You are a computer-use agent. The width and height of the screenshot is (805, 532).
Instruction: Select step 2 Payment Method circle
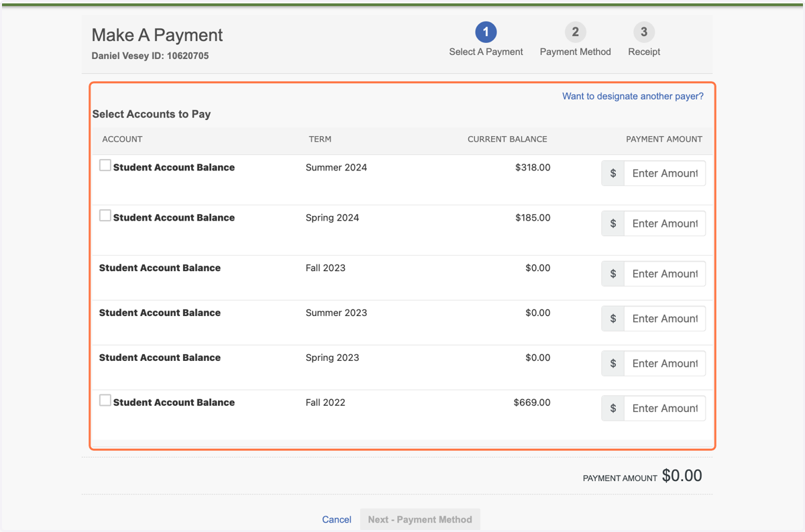(x=575, y=32)
